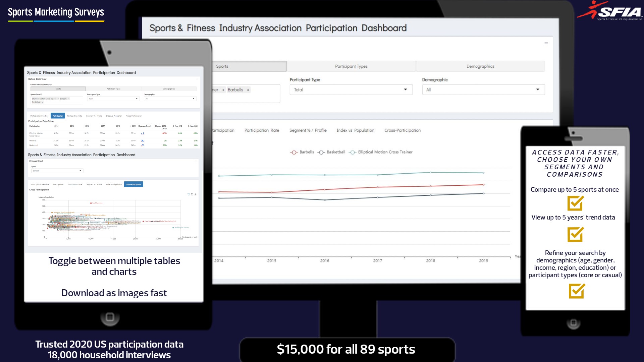This screenshot has height=362, width=644.
Task: Collapse Define Data View panel on tablet
Action: coord(197,79)
